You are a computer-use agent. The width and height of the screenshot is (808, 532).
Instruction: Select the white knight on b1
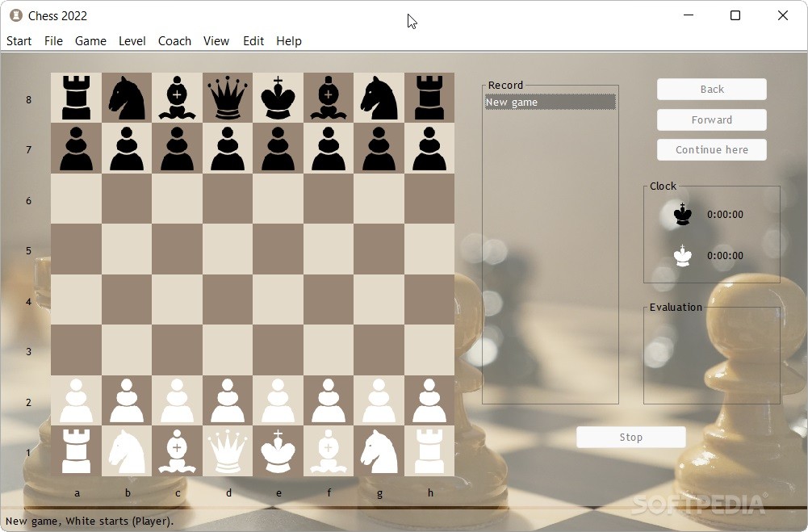126,451
